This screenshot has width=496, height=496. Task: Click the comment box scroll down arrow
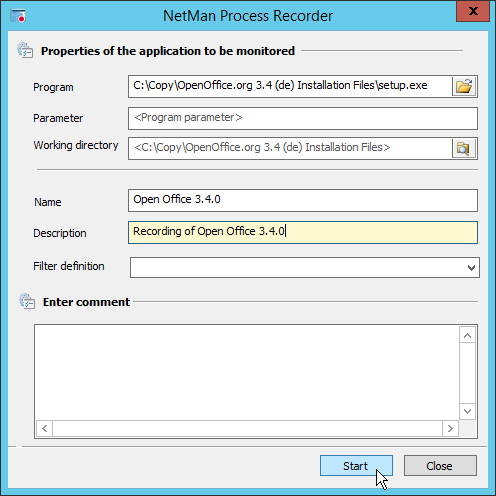467,411
